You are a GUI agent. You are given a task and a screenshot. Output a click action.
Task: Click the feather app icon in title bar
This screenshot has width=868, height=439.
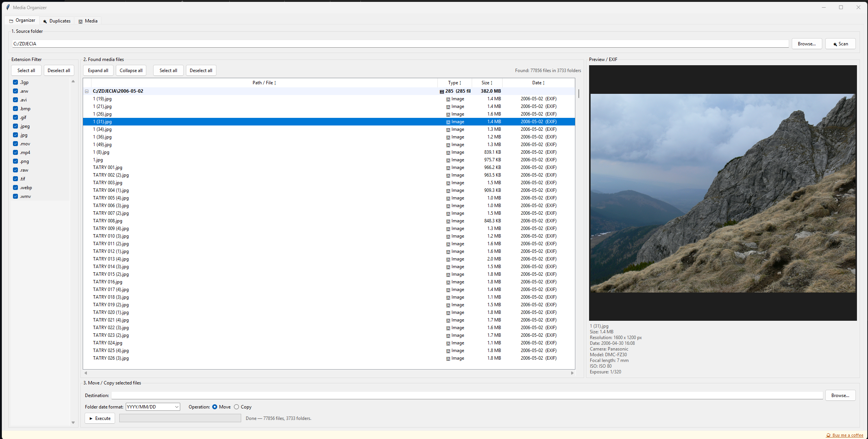8,7
